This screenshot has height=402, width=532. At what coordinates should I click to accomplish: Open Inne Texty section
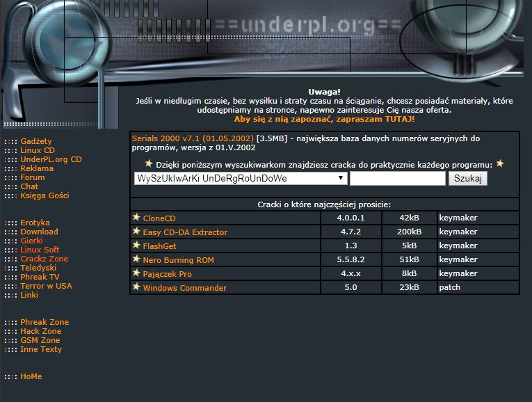41,349
